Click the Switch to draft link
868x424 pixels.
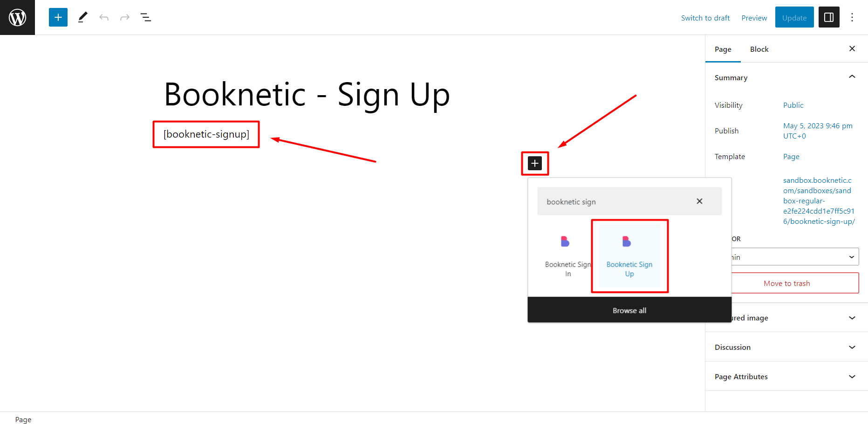[705, 18]
